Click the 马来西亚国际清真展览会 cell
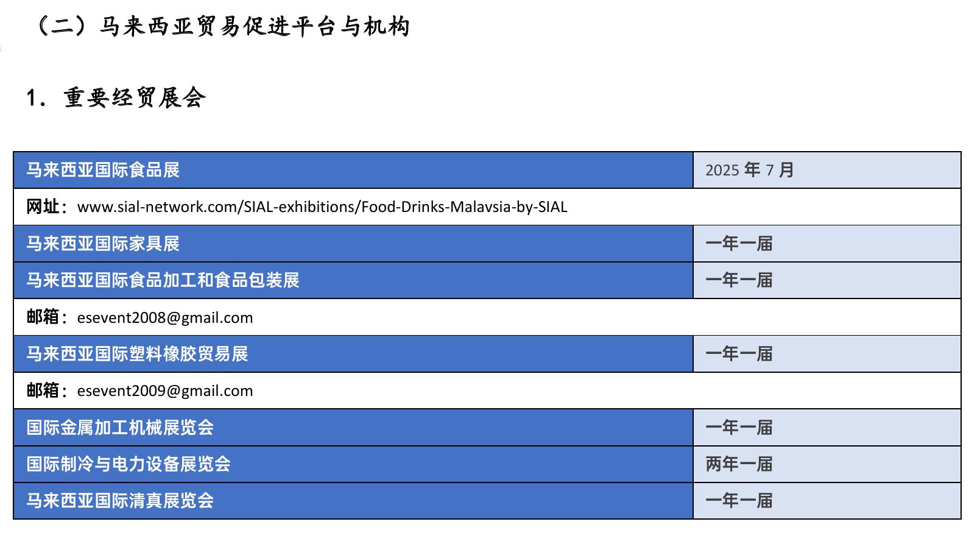The height and width of the screenshot is (544, 980). tap(353, 501)
